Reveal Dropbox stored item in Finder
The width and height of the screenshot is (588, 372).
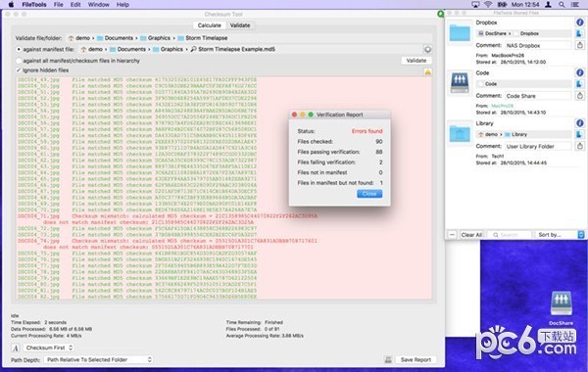pyautogui.click(x=580, y=33)
